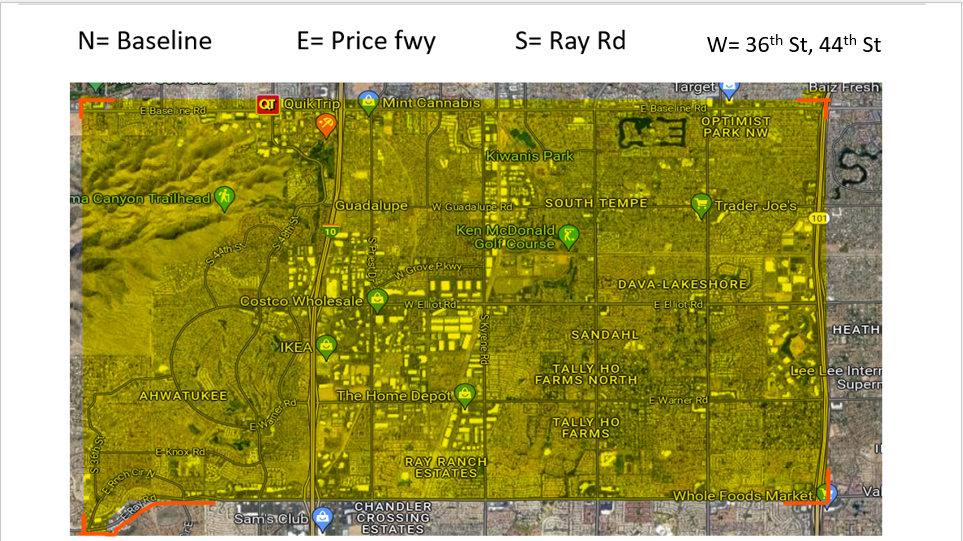Screen dimensions: 963x541
Task: Click the Ken McDonald Golf Course pin
Action: 569,237
